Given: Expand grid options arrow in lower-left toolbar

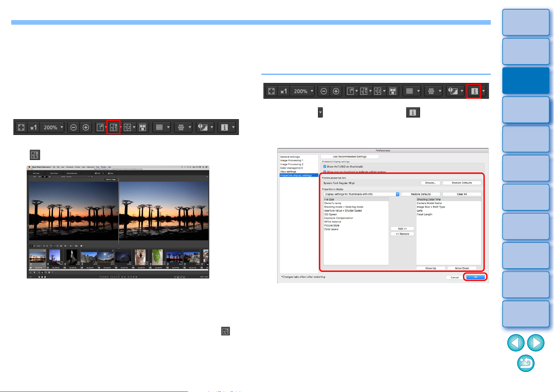Looking at the screenshot, I should pyautogui.click(x=168, y=127).
